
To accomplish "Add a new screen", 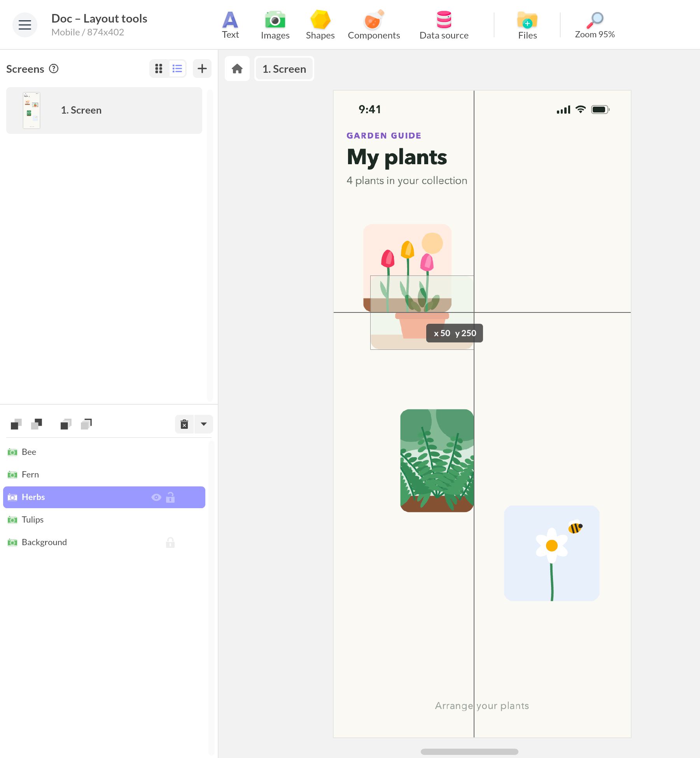I will [x=202, y=69].
